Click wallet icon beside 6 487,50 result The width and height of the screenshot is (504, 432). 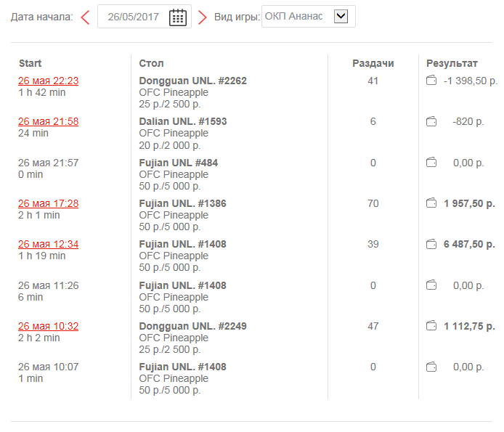tap(431, 244)
